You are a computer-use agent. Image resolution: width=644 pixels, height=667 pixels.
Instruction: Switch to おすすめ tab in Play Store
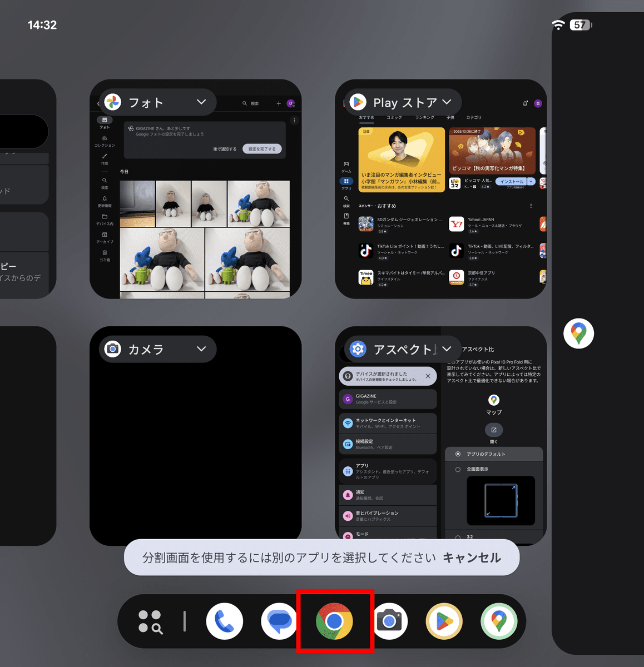(366, 117)
